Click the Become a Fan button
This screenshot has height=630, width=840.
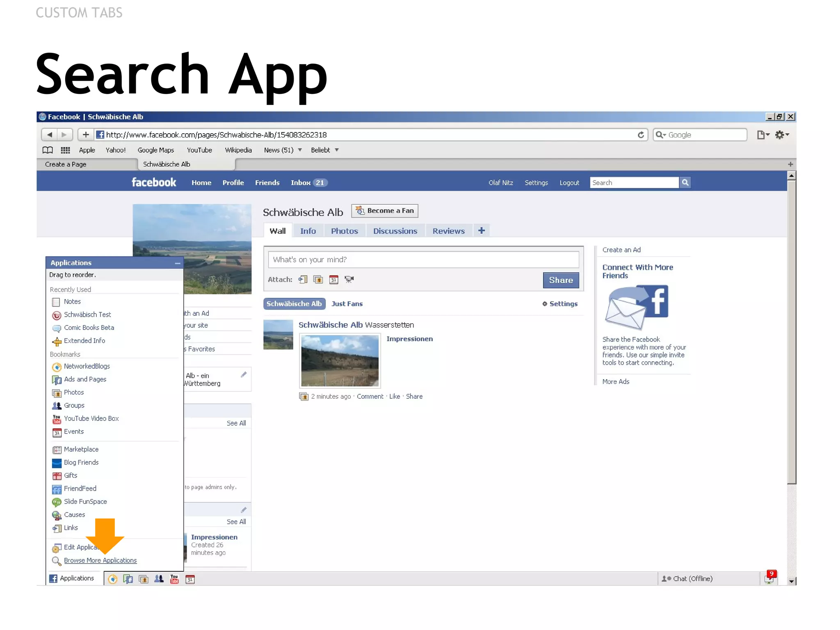[x=385, y=211]
